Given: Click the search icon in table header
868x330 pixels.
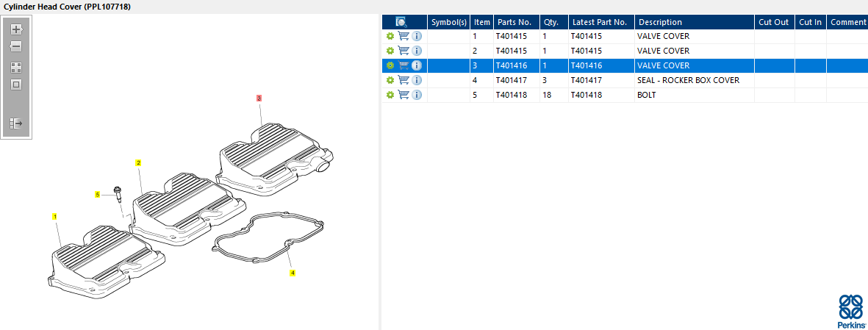Looking at the screenshot, I should coord(401,22).
